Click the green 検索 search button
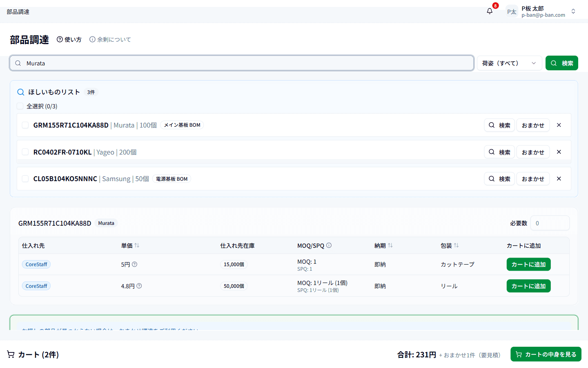The height and width of the screenshot is (368, 588). (x=562, y=63)
